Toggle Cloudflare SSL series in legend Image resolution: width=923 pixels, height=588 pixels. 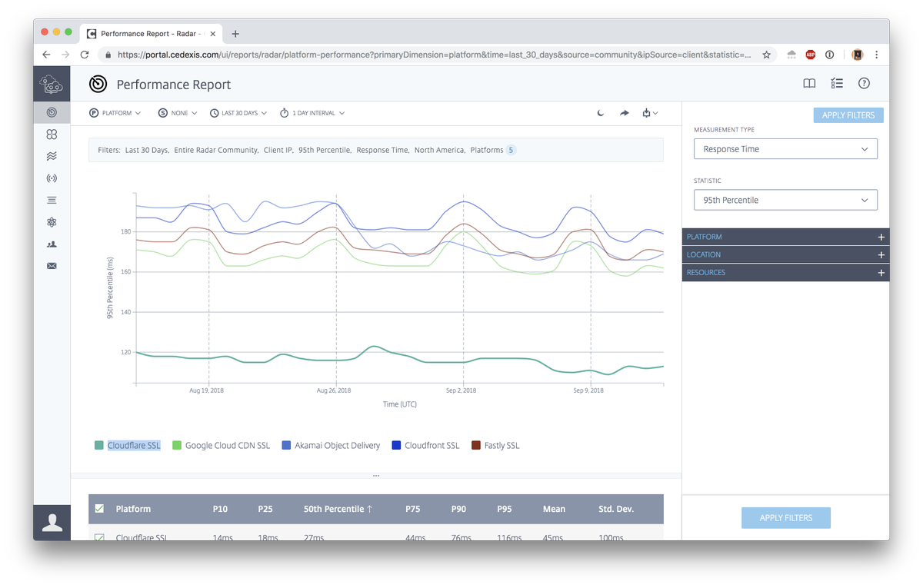click(x=128, y=445)
